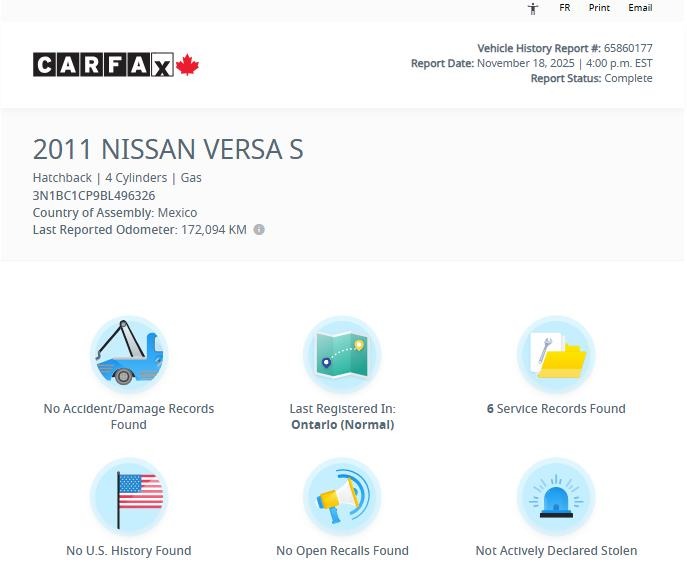Jump to 6 Service Records Found

tap(556, 408)
